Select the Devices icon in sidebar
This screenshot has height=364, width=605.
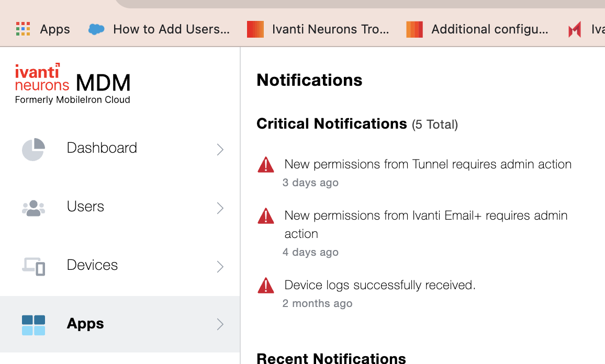pos(33,266)
